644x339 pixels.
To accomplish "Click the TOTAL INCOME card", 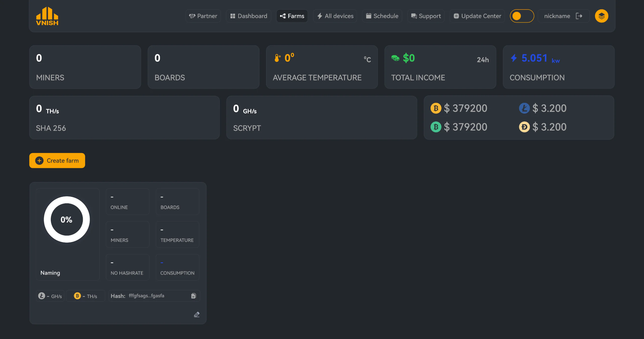I will [x=440, y=67].
